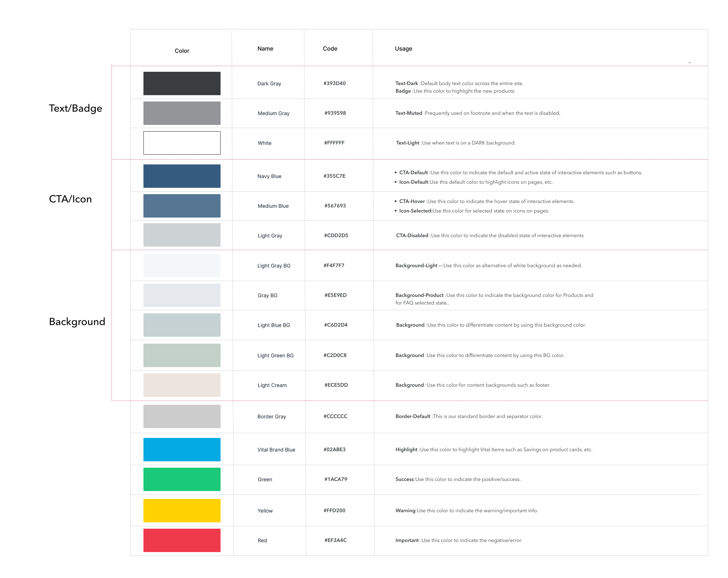Select the Red color swatch
This screenshot has height=578, width=728.
coord(182,540)
